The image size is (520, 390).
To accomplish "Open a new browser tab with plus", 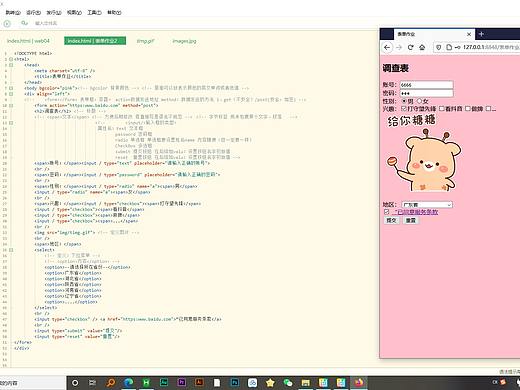I will tap(481, 34).
